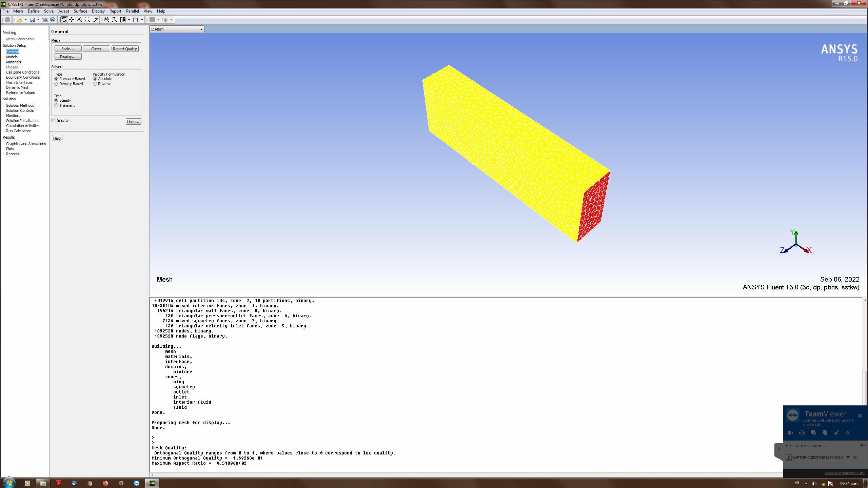The height and width of the screenshot is (488, 868).
Task: Select the Pan (translate) tool
Action: [72, 20]
